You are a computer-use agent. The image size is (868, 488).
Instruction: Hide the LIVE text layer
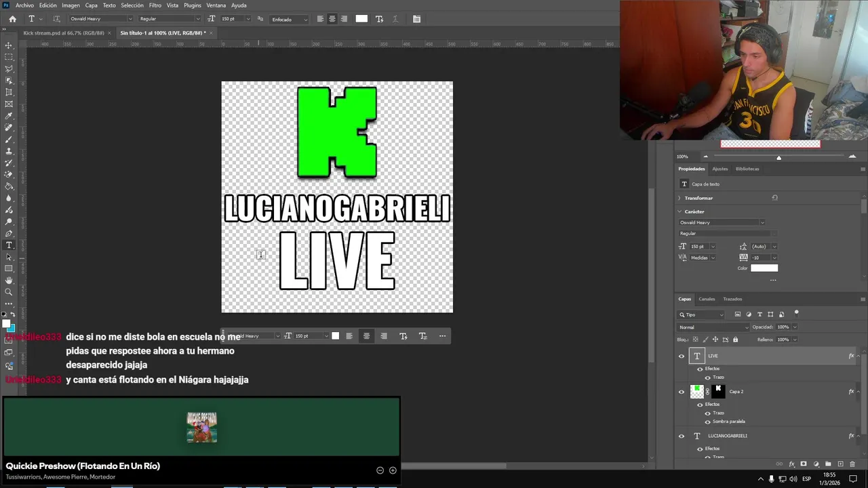[682, 356]
